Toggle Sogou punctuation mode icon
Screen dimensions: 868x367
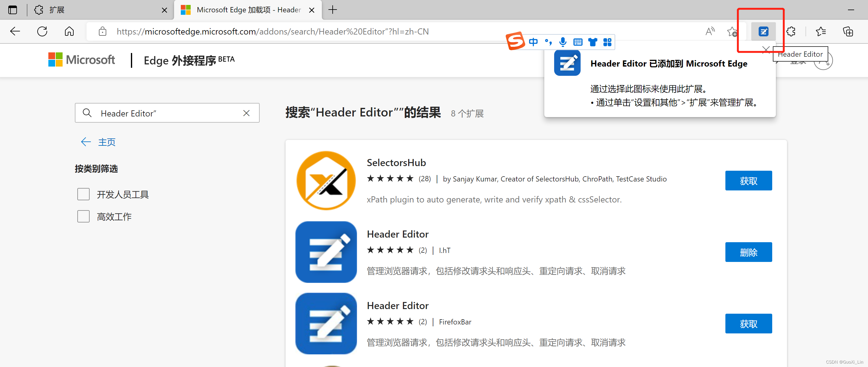tap(548, 42)
